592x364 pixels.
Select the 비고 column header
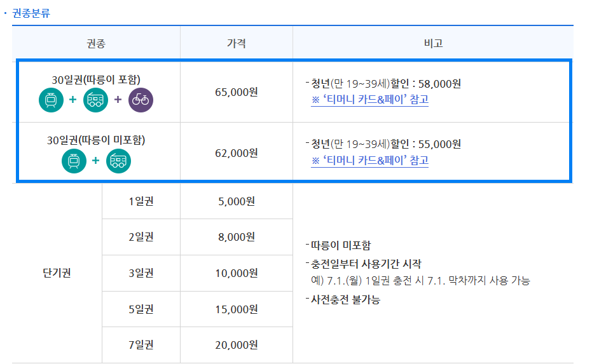pyautogui.click(x=433, y=44)
